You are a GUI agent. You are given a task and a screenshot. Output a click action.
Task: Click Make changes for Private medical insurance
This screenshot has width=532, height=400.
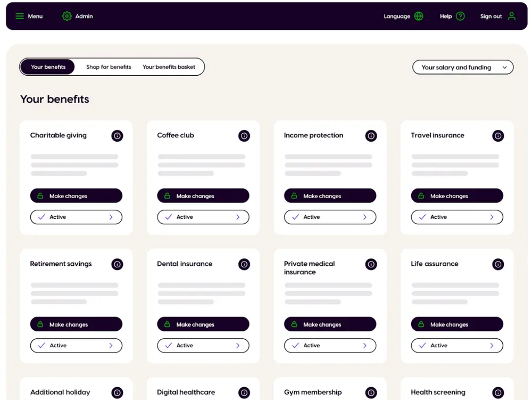click(x=330, y=324)
